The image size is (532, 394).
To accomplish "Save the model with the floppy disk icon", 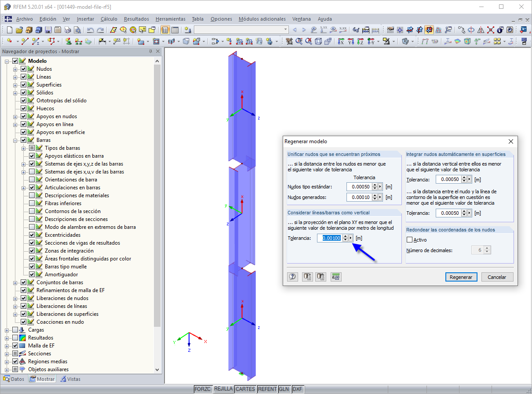I will pos(48,30).
